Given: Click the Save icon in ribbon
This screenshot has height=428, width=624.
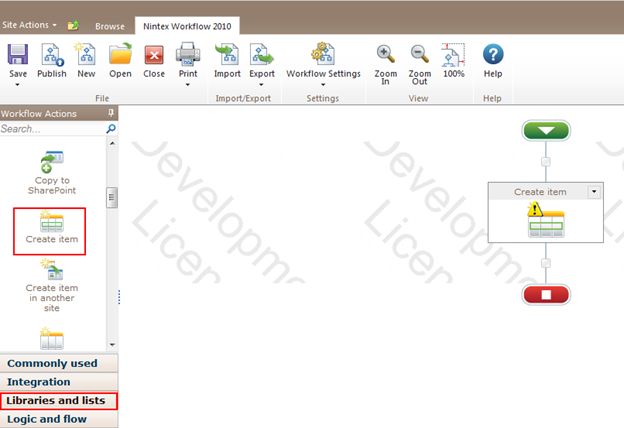Looking at the screenshot, I should [18, 54].
